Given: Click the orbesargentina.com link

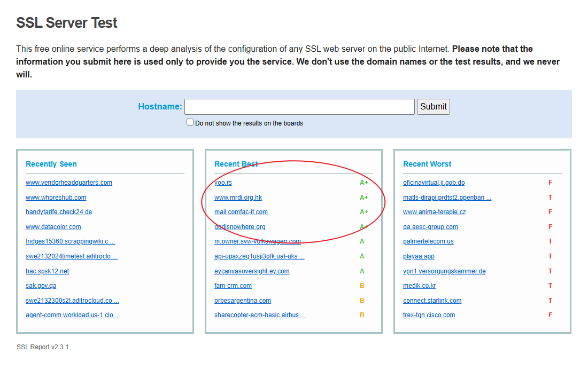Looking at the screenshot, I should coord(243,301).
